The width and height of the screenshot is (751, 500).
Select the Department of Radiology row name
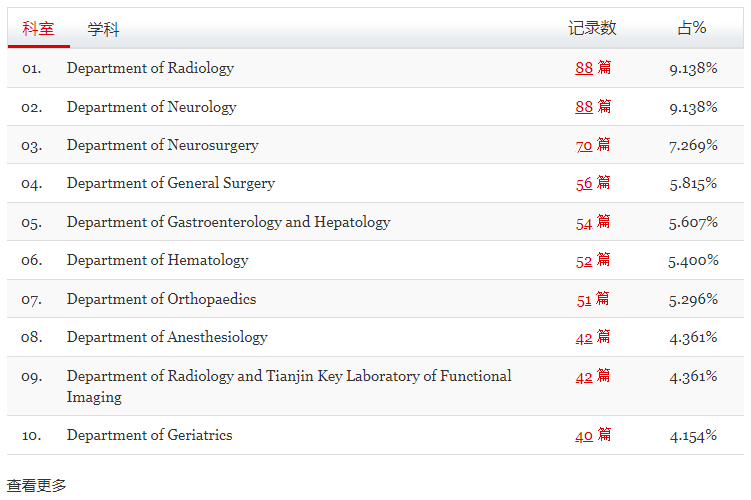coord(150,68)
